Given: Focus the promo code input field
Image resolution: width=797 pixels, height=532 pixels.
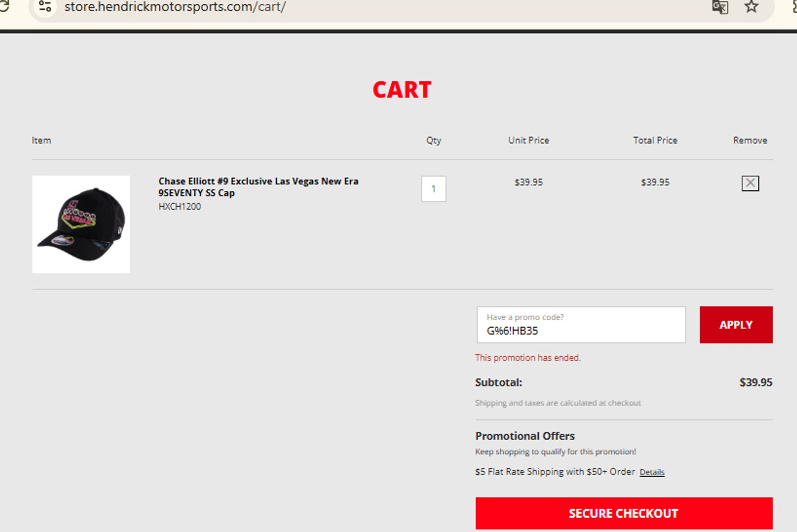Looking at the screenshot, I should pos(581,325).
